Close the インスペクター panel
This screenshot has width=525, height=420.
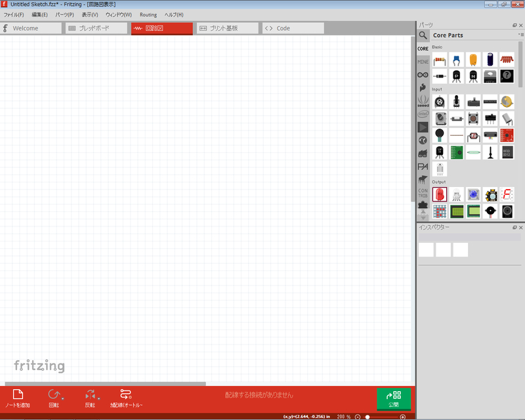coord(520,228)
